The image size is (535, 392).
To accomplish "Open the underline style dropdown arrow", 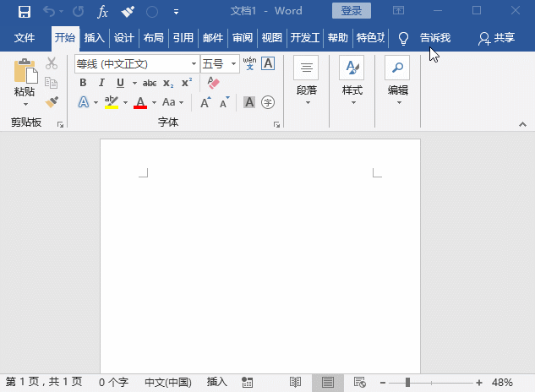I will [x=134, y=83].
